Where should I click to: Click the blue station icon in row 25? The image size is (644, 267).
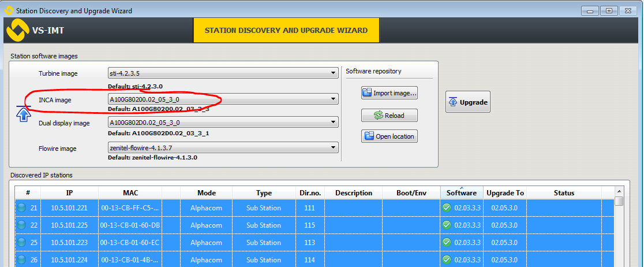pos(21,243)
